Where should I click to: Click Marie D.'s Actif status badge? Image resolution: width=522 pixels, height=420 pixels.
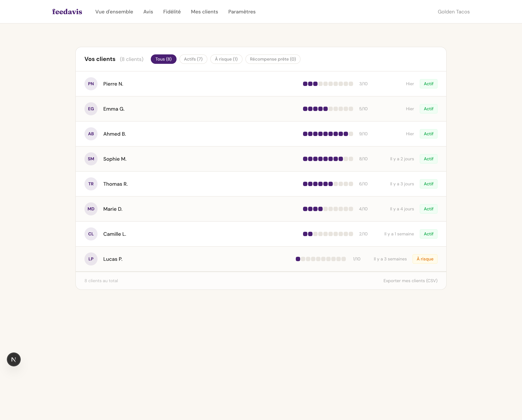click(x=428, y=209)
